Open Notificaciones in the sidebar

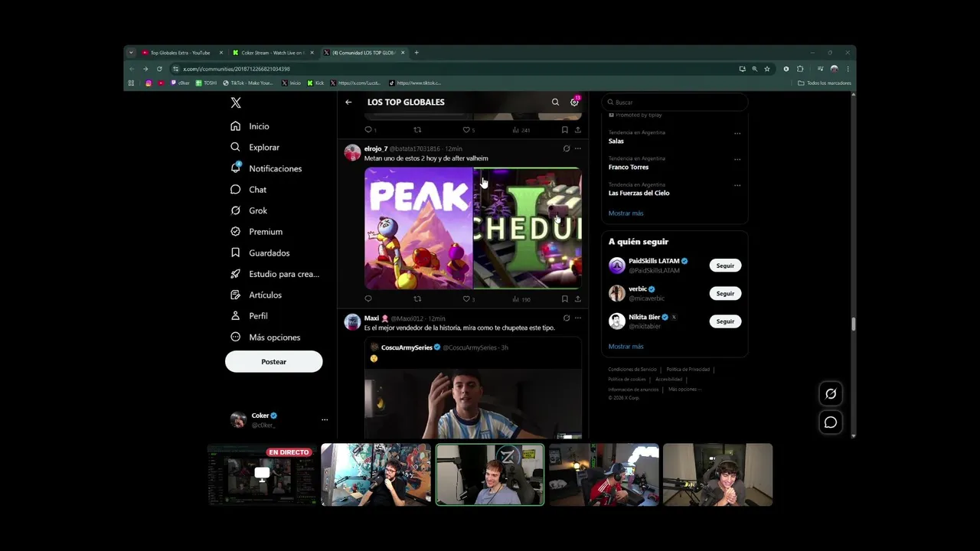(x=266, y=168)
